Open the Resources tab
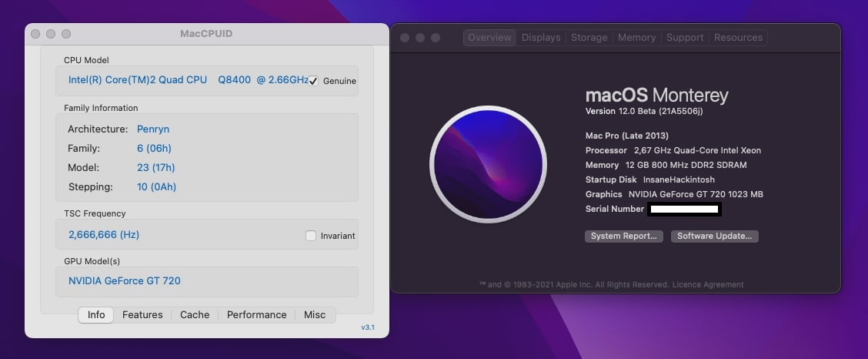This screenshot has width=868, height=359. pyautogui.click(x=738, y=38)
